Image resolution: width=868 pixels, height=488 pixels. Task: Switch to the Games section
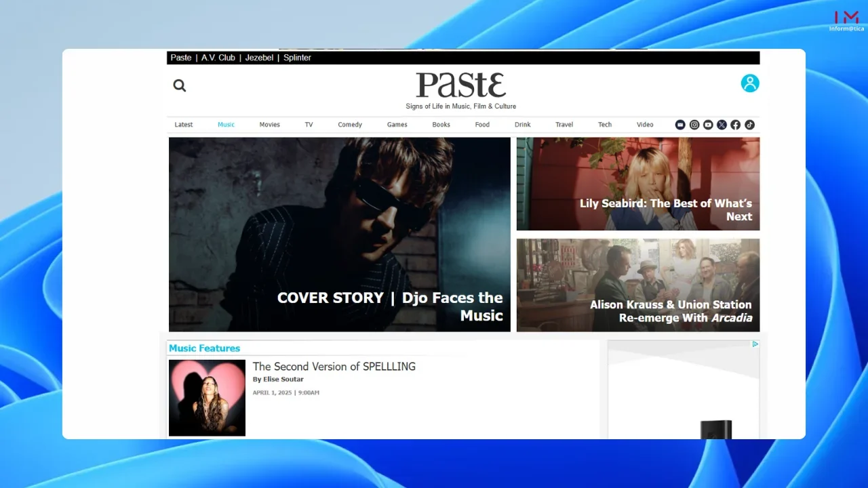point(397,125)
